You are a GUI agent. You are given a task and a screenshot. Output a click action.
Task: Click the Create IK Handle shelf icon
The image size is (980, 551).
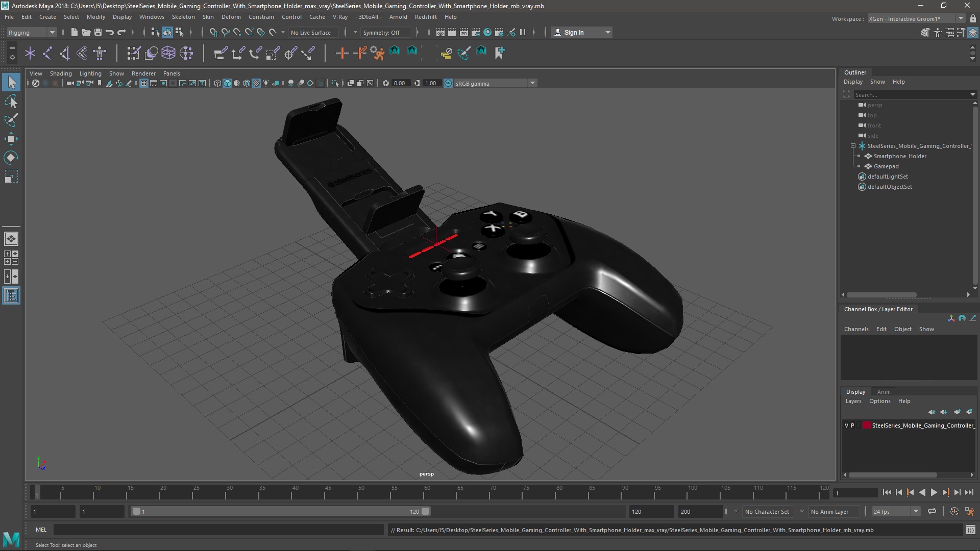[65, 53]
